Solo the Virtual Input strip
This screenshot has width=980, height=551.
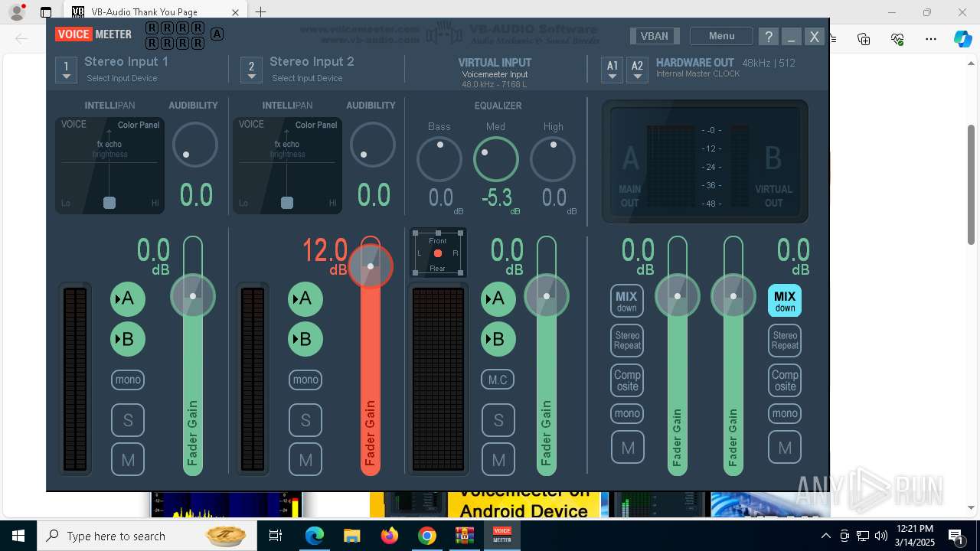(498, 420)
